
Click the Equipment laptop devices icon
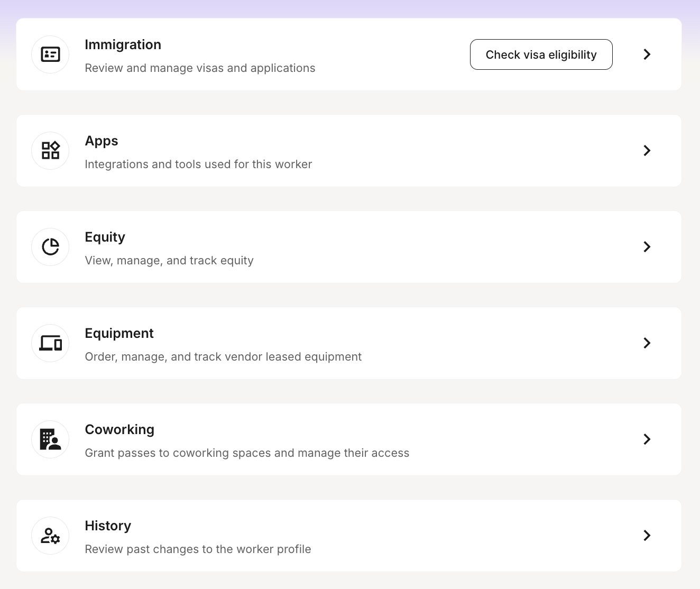(51, 343)
